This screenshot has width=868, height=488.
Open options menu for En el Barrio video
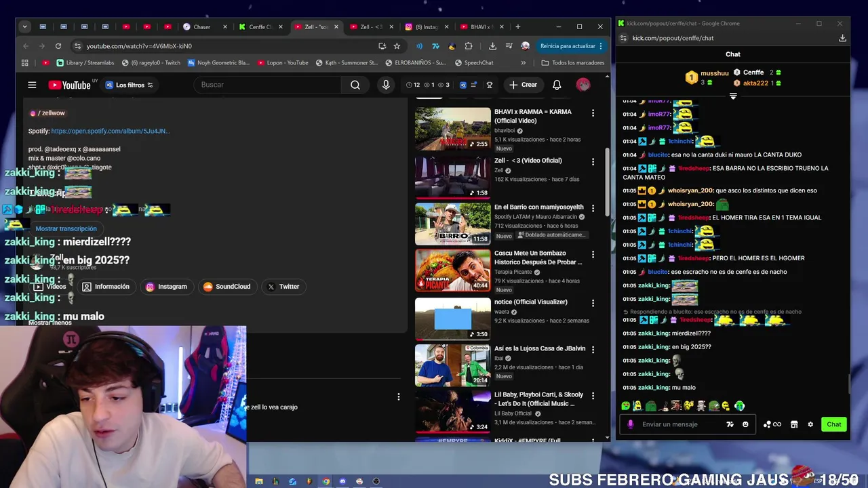click(593, 208)
